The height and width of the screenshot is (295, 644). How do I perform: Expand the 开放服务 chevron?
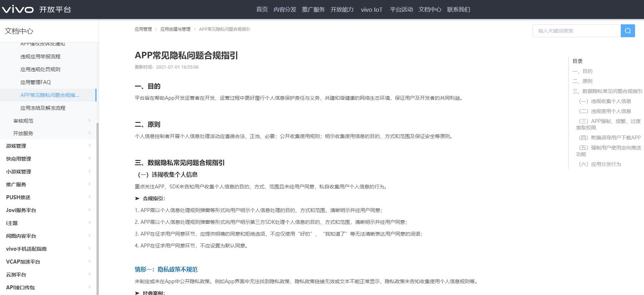[89, 133]
